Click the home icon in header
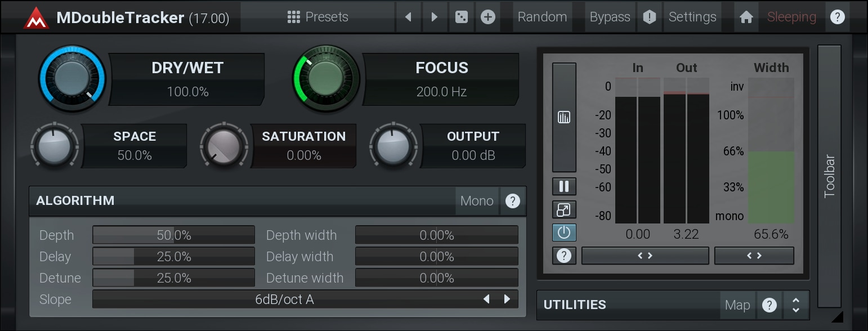This screenshot has width=868, height=331. pos(746,17)
